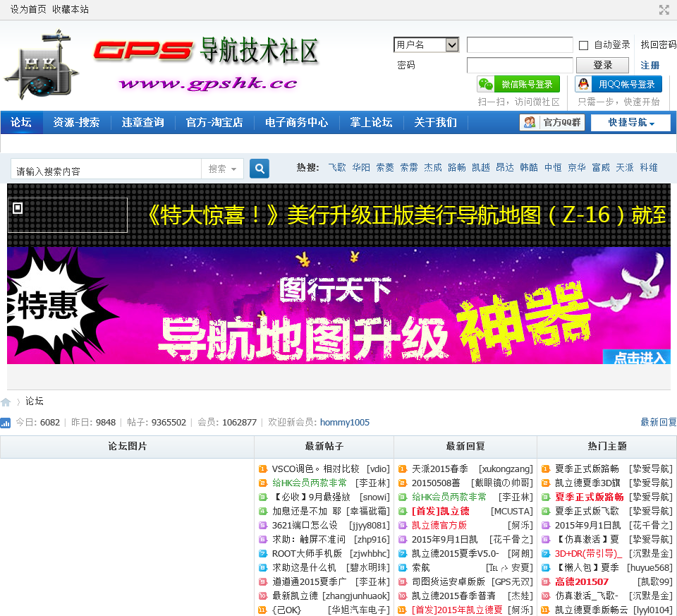
Task: Click the 官方QQ群 button
Action: [x=552, y=123]
